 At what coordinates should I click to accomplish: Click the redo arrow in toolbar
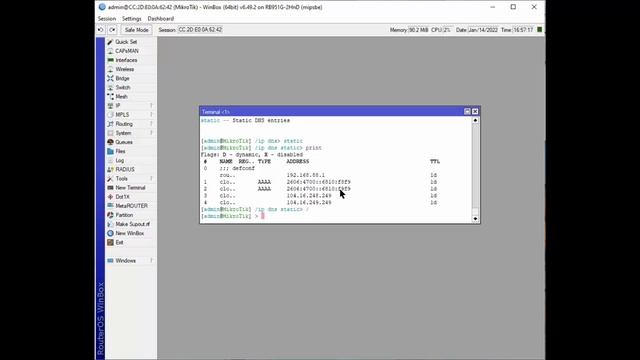(x=112, y=30)
